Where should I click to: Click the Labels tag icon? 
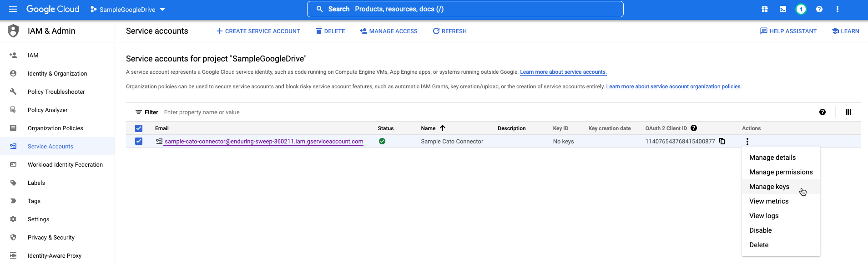pos(13,183)
